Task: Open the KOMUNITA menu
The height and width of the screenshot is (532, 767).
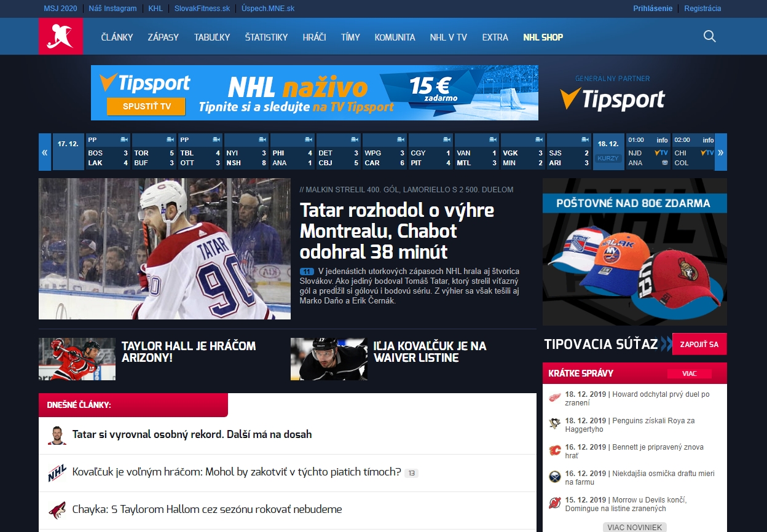Action: tap(395, 37)
